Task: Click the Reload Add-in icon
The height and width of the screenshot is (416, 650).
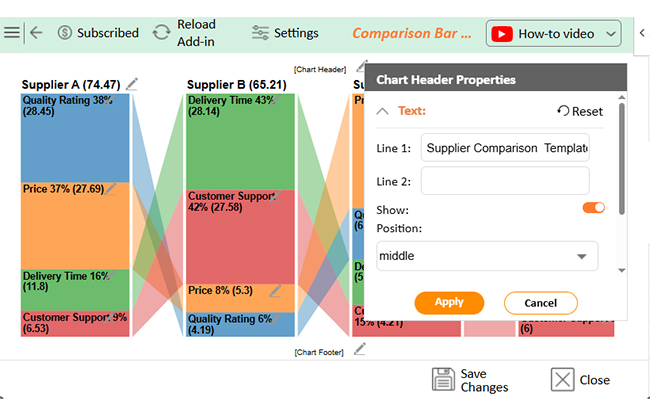Action: pyautogui.click(x=161, y=32)
